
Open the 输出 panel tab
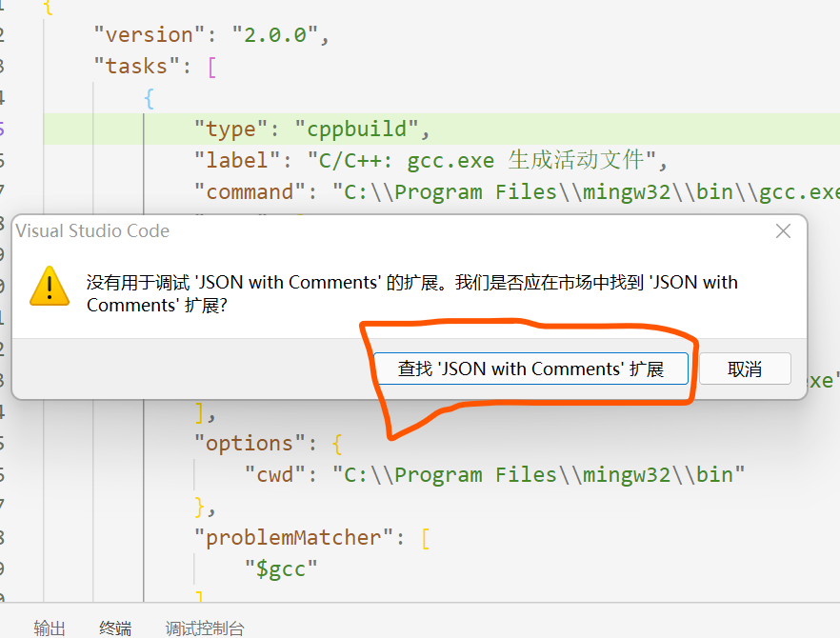(50, 628)
